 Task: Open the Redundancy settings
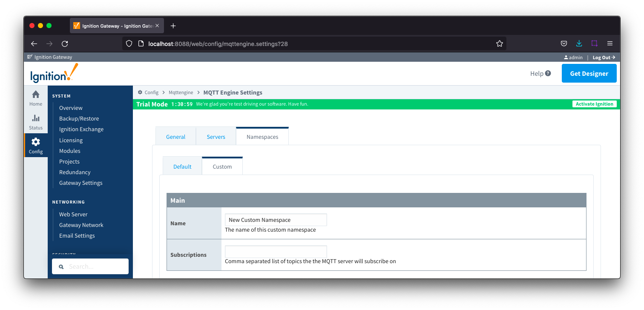pyautogui.click(x=75, y=172)
